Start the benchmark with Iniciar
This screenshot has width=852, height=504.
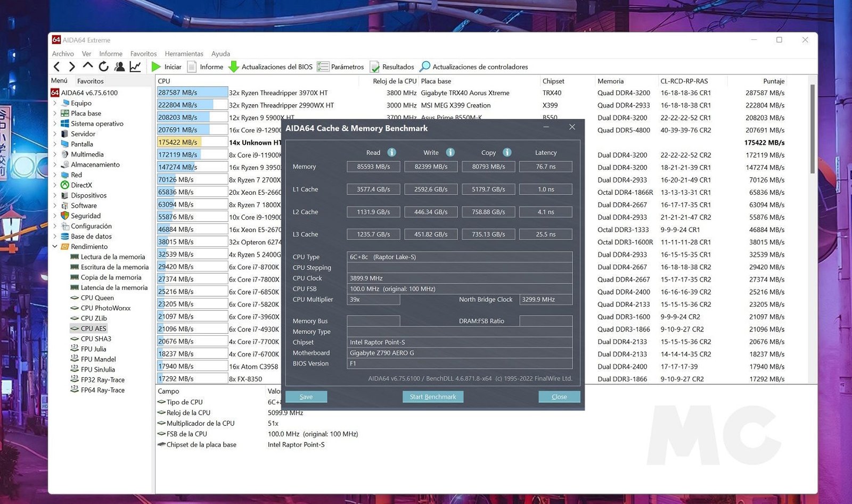click(x=167, y=67)
